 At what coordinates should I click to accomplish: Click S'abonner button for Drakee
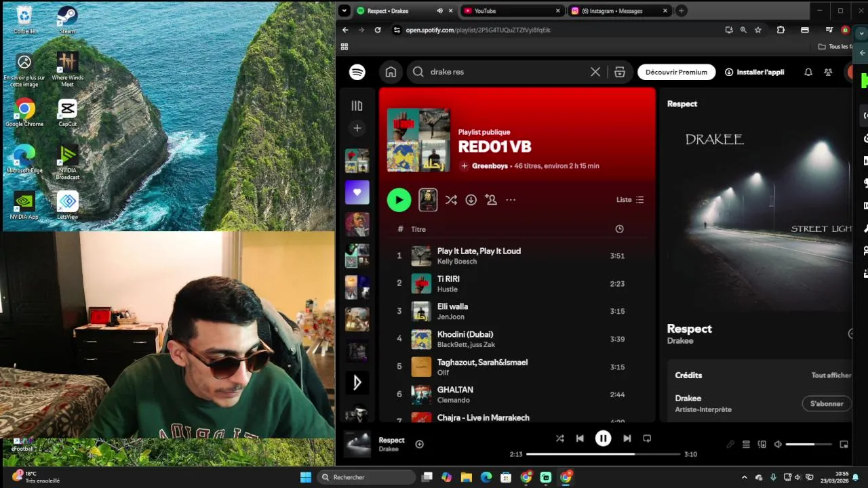(x=827, y=404)
